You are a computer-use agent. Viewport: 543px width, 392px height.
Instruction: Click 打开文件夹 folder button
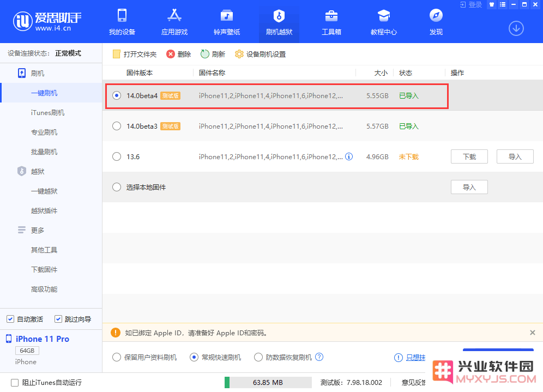point(135,54)
